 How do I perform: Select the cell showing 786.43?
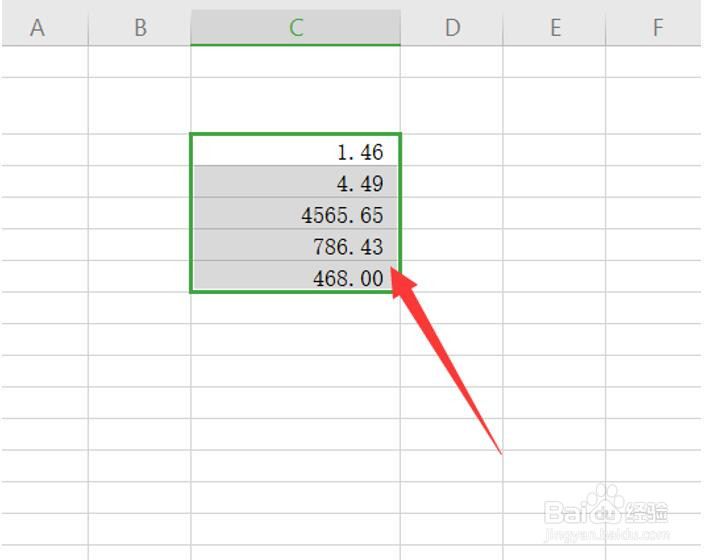click(296, 245)
